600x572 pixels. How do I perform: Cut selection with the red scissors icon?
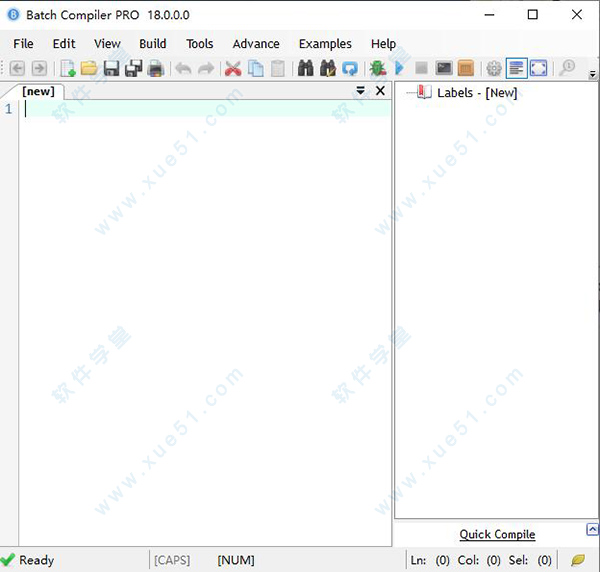(x=233, y=68)
